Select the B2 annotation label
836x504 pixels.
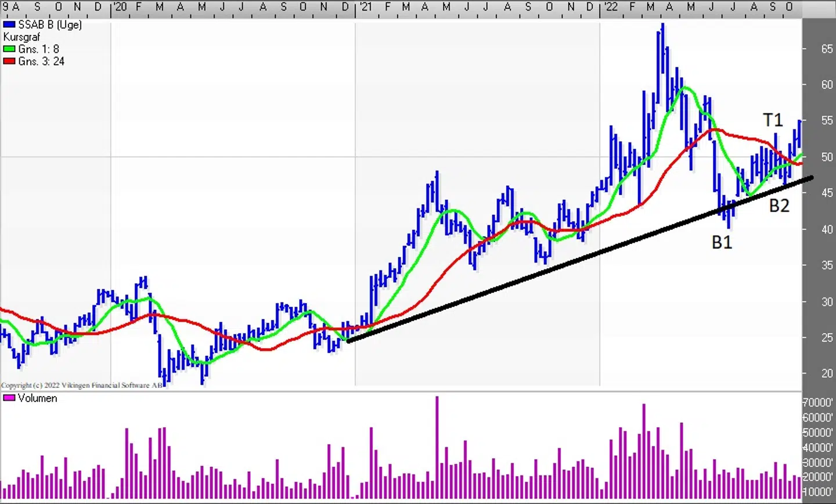tap(779, 206)
